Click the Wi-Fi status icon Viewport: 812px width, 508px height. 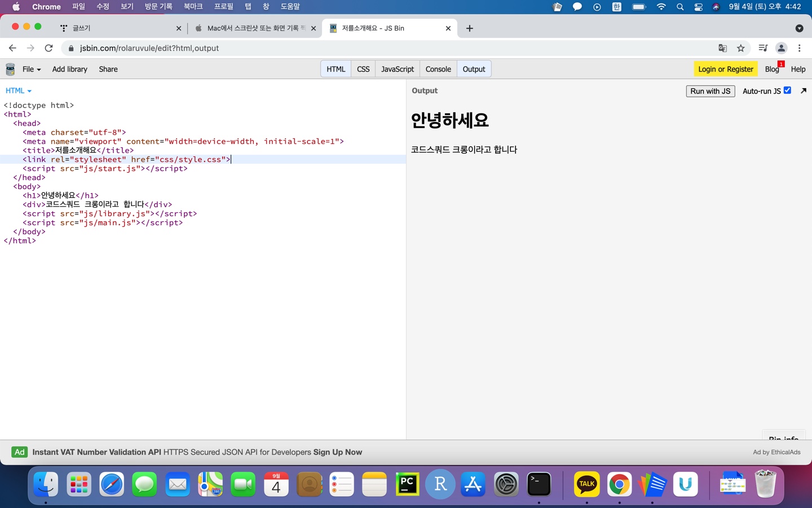point(661,7)
